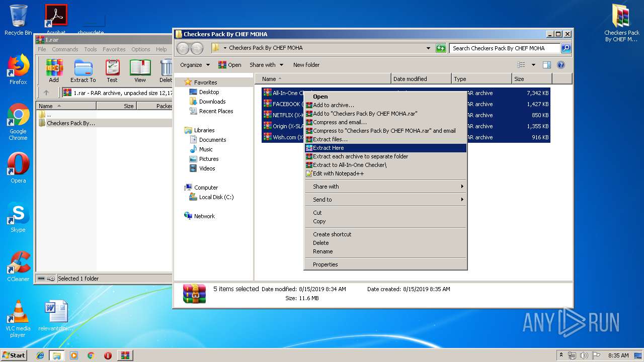644x362 pixels.
Task: Click Internet Explorer taskbar icon
Action: coord(40,355)
